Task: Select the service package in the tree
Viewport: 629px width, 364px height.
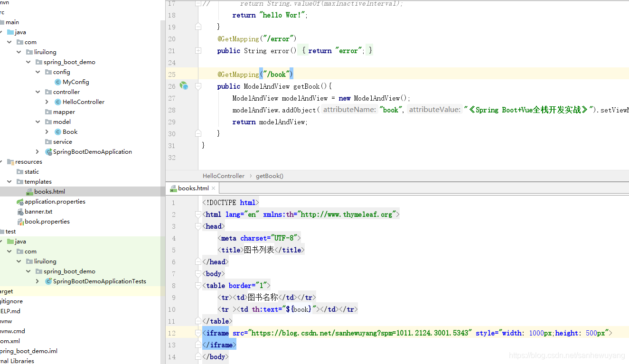Action: click(63, 142)
